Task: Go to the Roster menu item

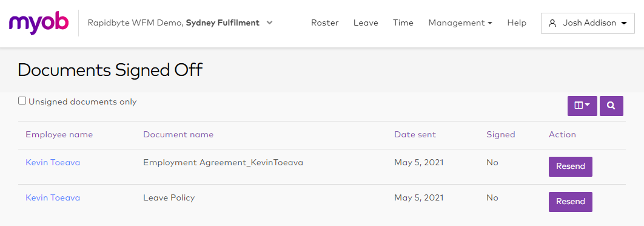Action: 324,23
